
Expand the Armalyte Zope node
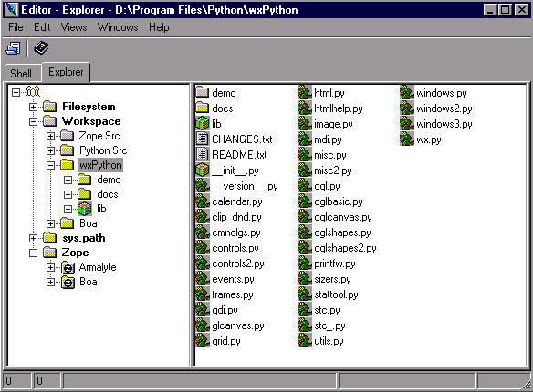tap(50, 267)
